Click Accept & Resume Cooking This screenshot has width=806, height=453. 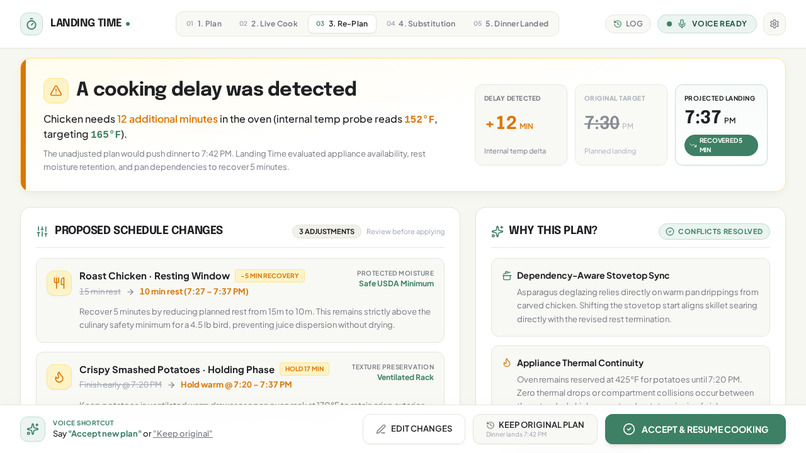tap(695, 429)
